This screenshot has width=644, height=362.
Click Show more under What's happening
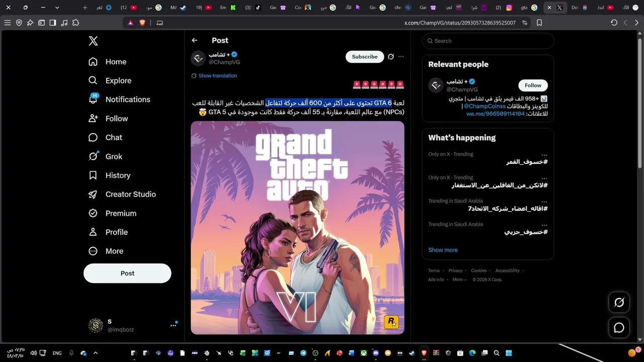coord(443,250)
